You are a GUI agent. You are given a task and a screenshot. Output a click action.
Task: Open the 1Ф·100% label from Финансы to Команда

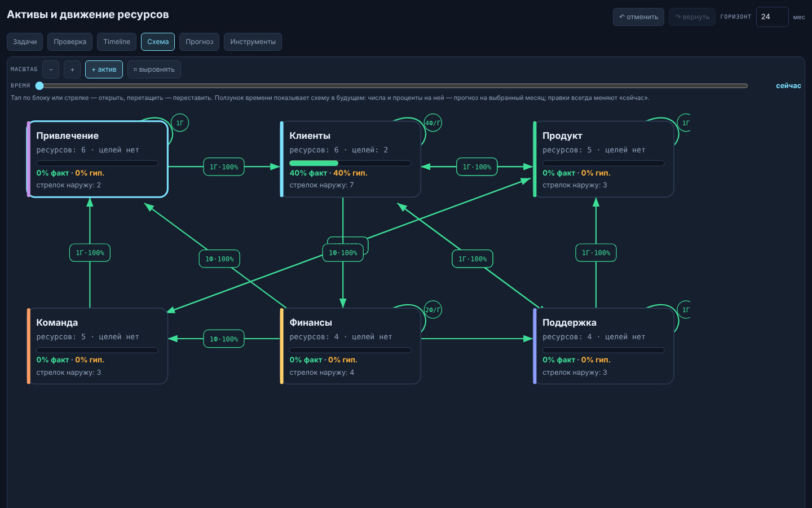[224, 339]
